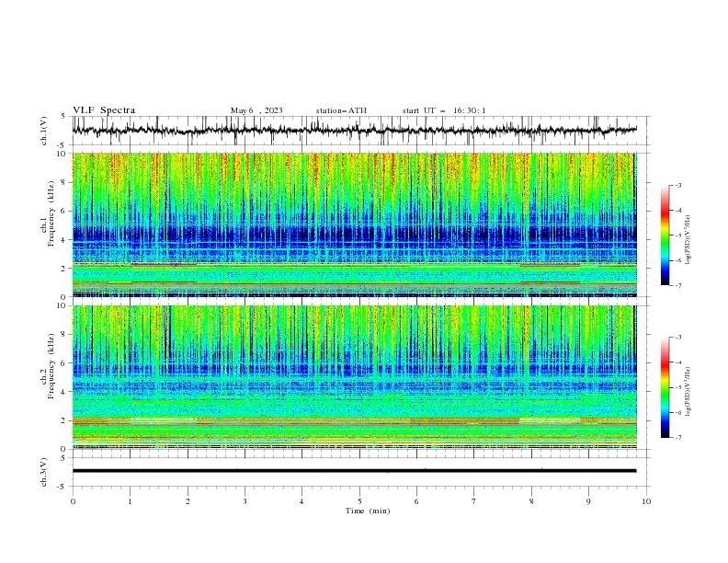Click the ch.1 voltage waveform trace

point(354,131)
